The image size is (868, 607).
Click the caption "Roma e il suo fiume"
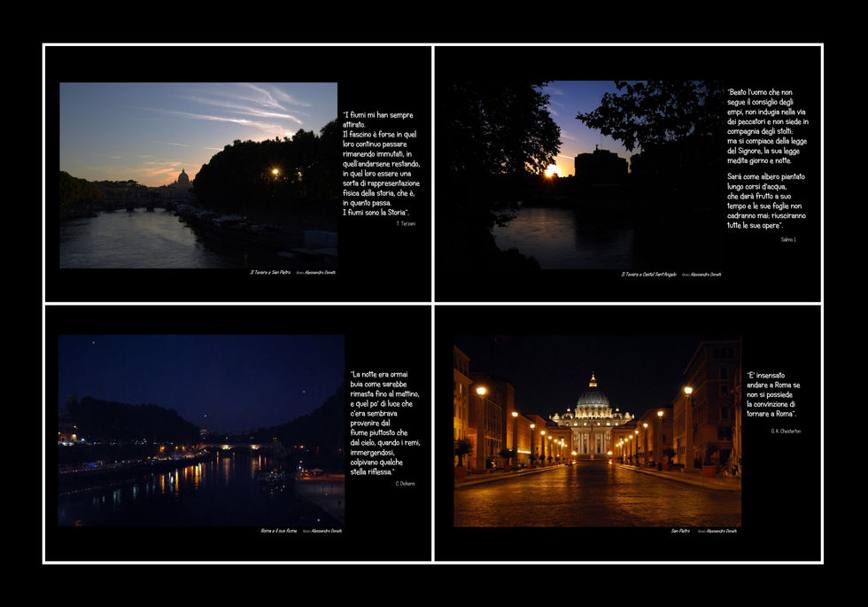click(x=279, y=531)
